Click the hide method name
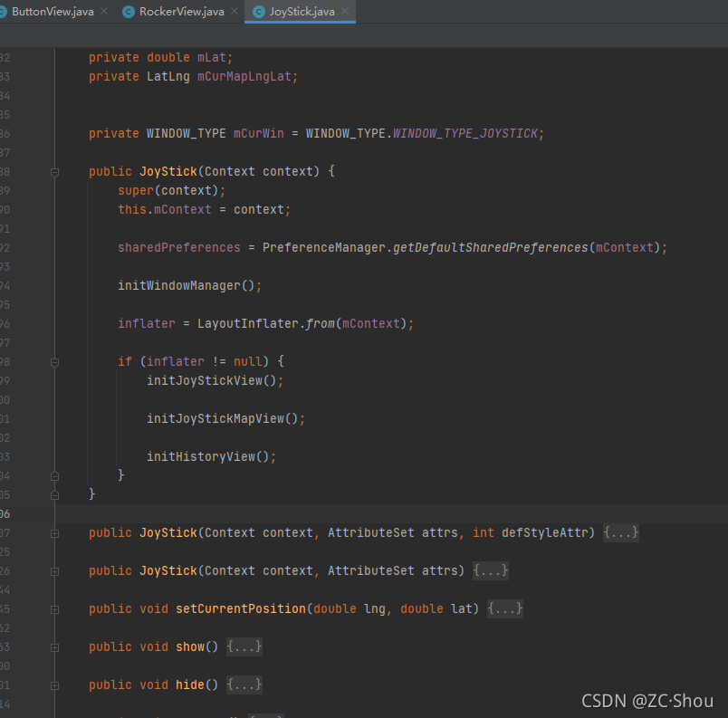The height and width of the screenshot is (718, 728). point(190,684)
